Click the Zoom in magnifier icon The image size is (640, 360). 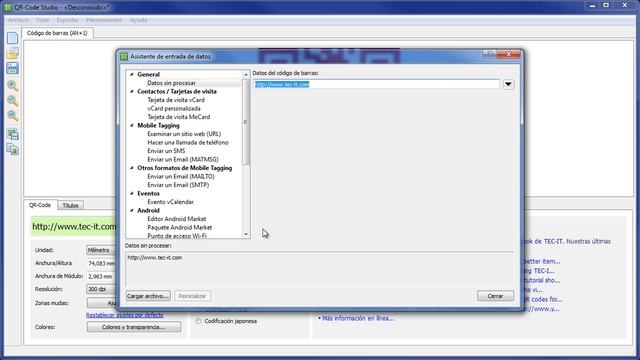(x=13, y=85)
